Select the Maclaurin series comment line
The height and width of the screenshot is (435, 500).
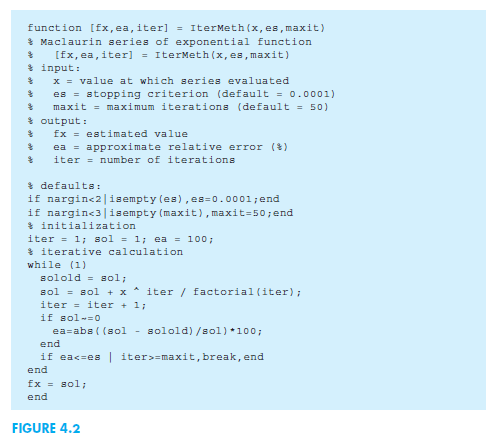pos(170,42)
